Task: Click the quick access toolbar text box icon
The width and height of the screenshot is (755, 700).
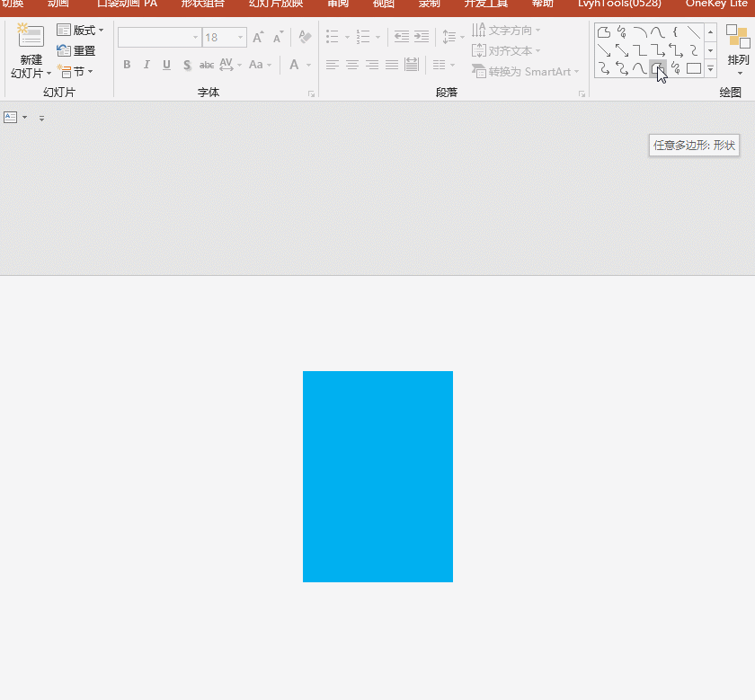Action: coord(10,117)
